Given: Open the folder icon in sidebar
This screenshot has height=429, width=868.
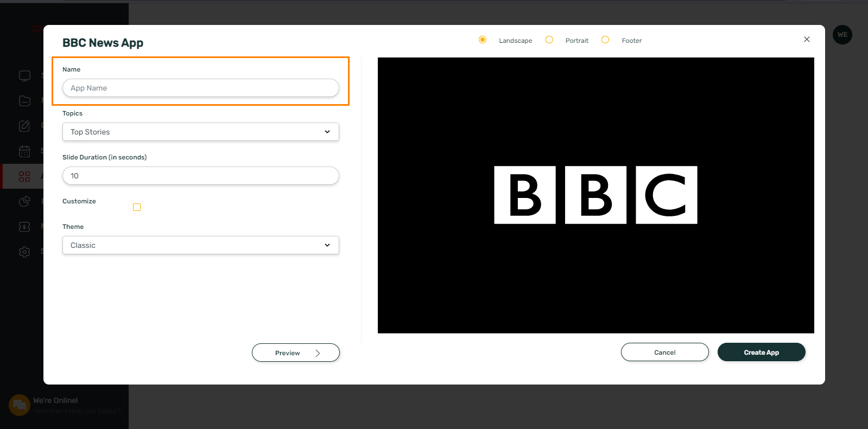Looking at the screenshot, I should point(24,101).
